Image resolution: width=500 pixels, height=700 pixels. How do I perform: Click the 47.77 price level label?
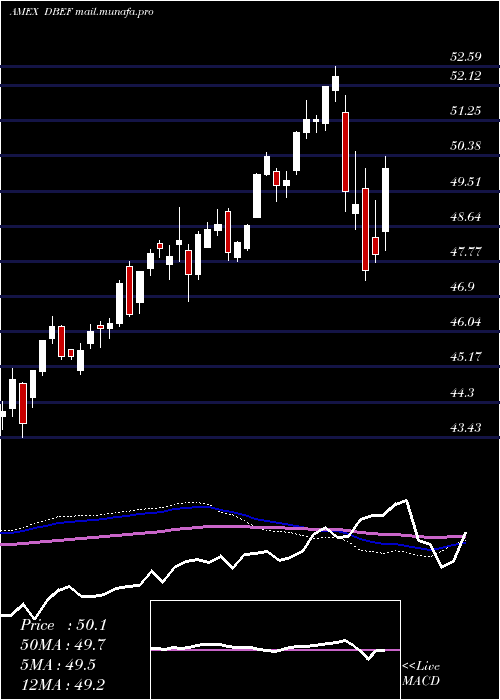[x=466, y=252]
